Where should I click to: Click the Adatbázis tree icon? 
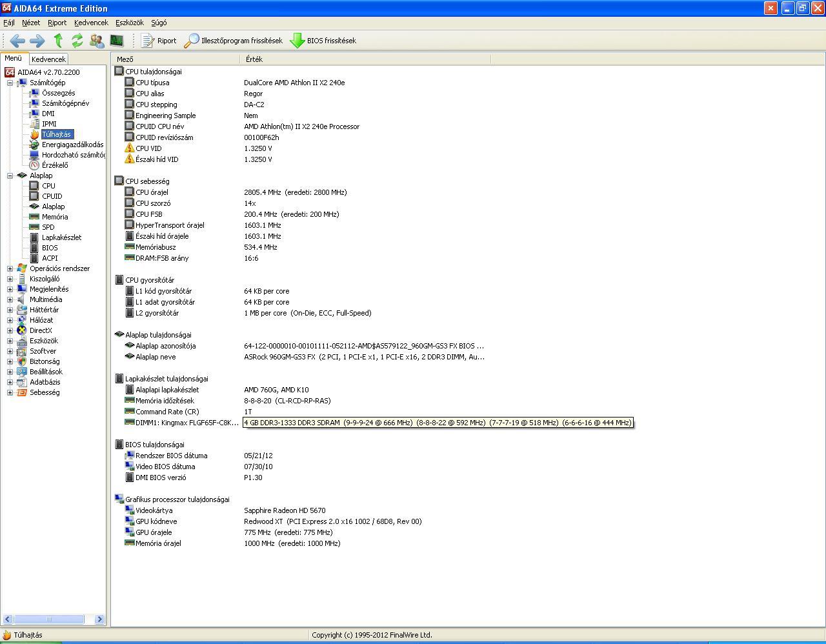pos(22,382)
